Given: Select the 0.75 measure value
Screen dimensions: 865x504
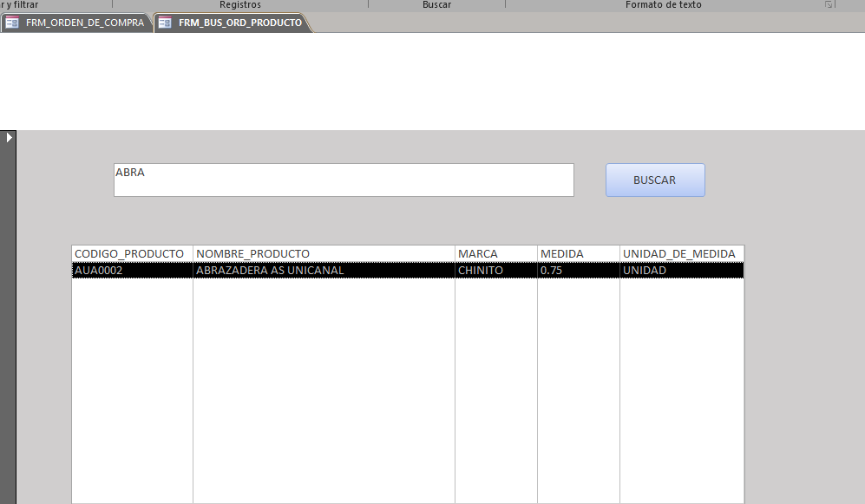Looking at the screenshot, I should coord(552,271).
